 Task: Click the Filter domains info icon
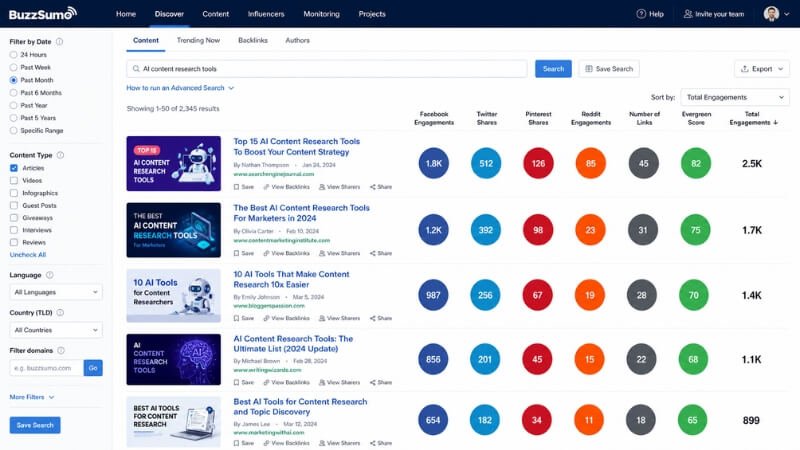[x=61, y=351]
